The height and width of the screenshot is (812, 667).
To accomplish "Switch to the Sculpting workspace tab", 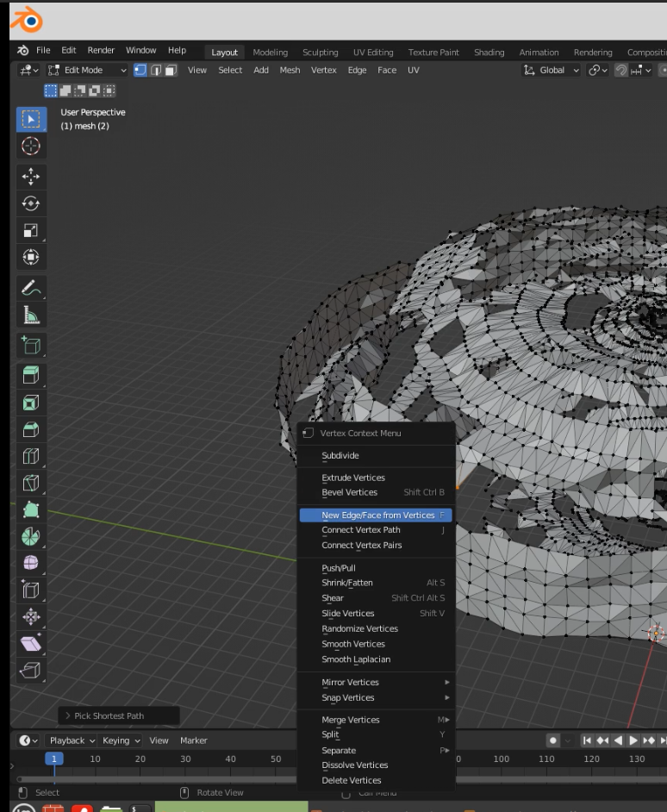I will pyautogui.click(x=320, y=52).
